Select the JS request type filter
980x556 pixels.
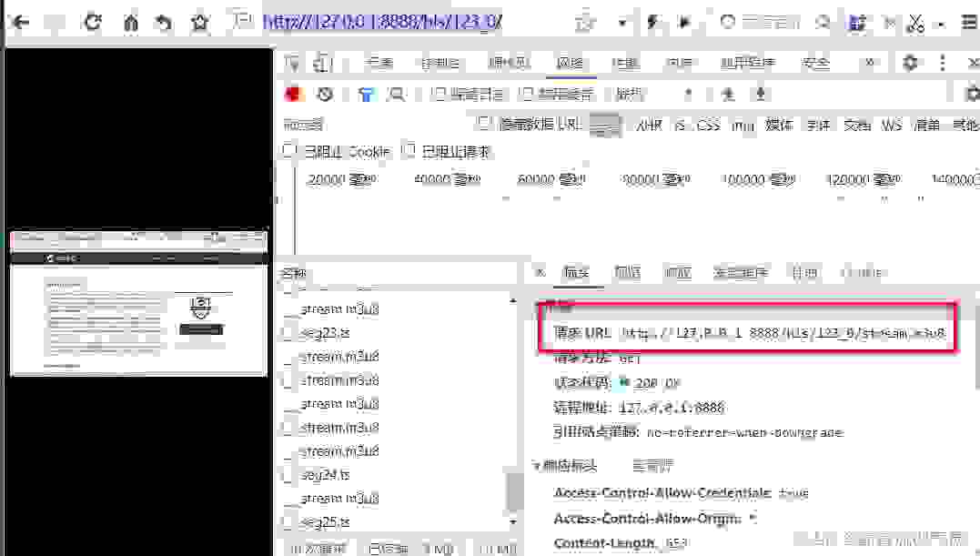(x=680, y=125)
